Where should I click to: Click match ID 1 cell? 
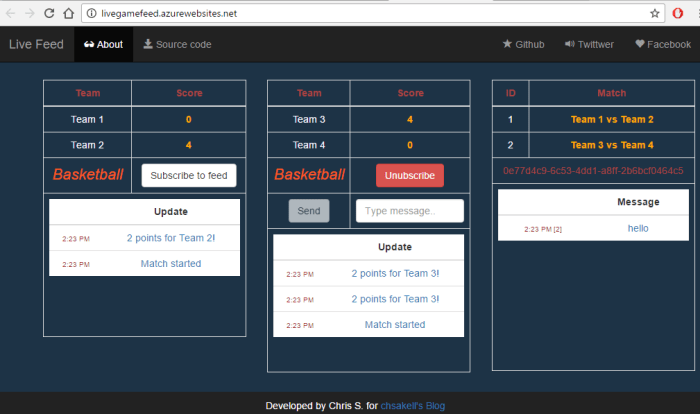tap(511, 119)
